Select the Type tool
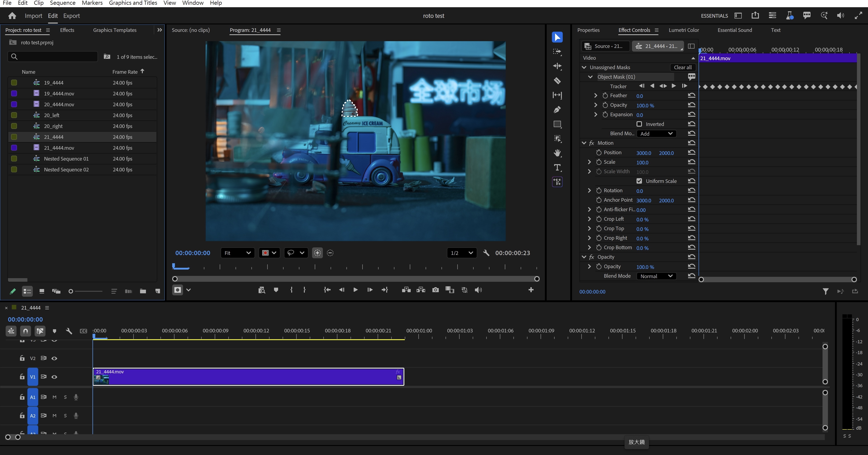Viewport: 868px width, 455px height. point(557,168)
